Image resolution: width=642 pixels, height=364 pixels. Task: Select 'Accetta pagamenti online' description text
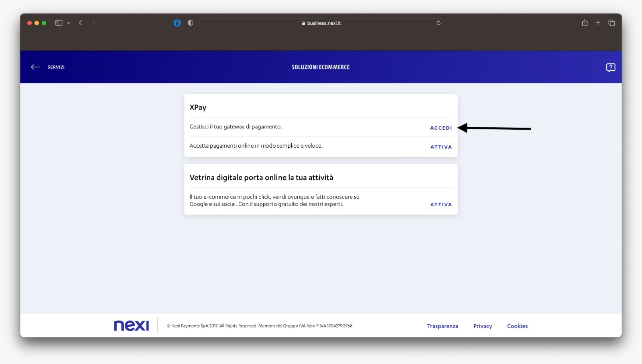coord(256,146)
